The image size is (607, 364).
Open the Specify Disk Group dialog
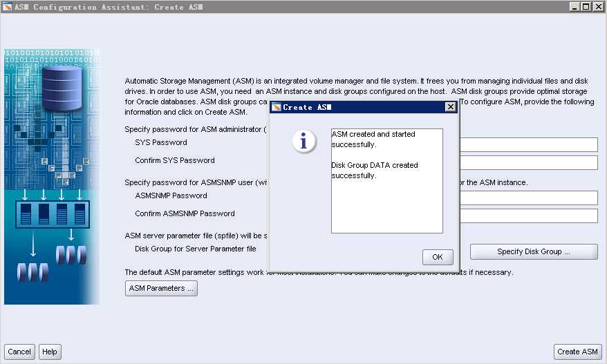534,251
